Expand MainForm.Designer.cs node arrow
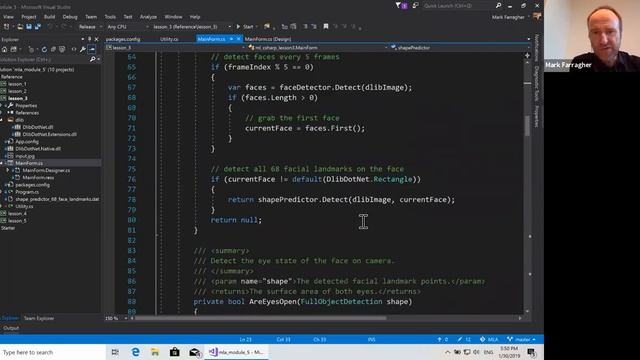The height and width of the screenshot is (360, 640). [8, 170]
